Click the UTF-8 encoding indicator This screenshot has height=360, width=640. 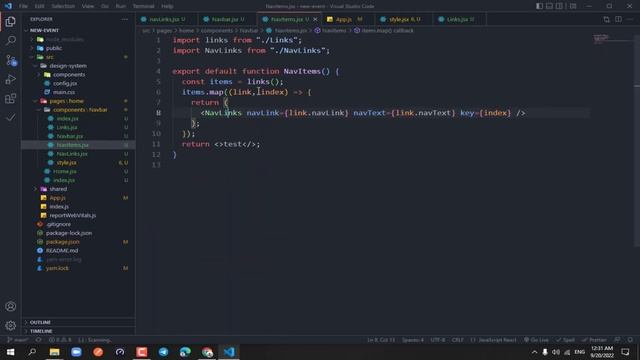coord(438,340)
